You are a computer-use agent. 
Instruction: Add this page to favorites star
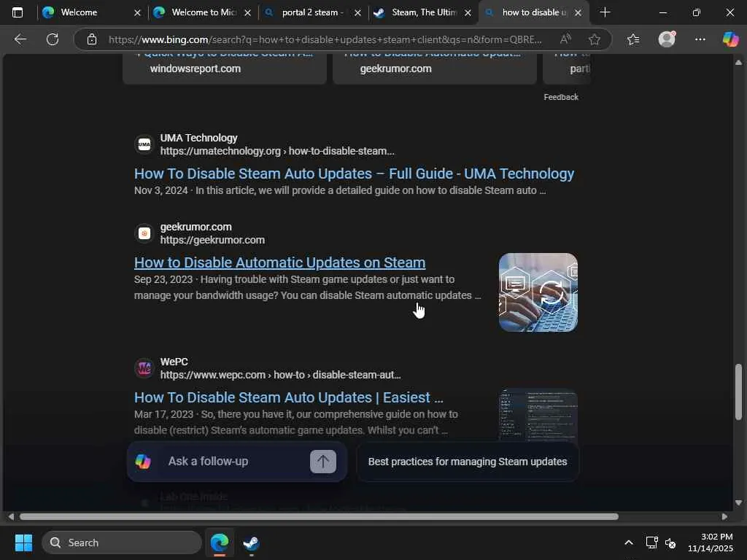[594, 39]
